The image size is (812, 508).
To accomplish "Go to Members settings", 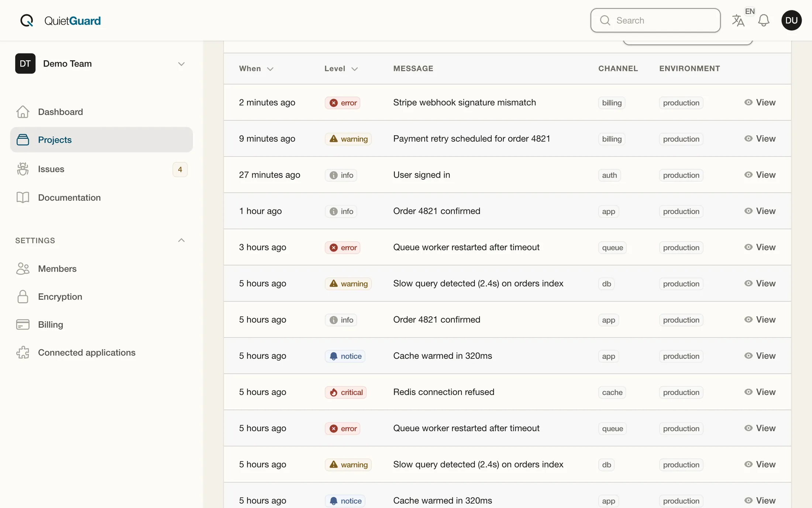I will pos(101,269).
